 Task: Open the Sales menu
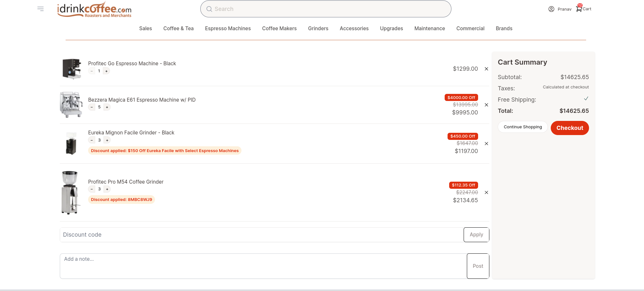pyautogui.click(x=145, y=28)
